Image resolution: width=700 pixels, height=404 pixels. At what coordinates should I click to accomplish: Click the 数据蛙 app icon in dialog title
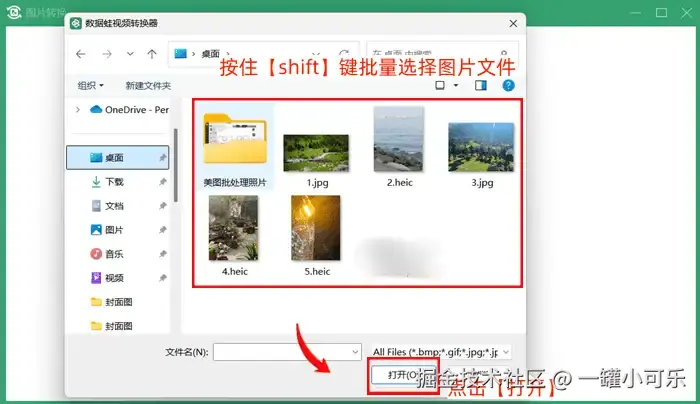(x=76, y=23)
